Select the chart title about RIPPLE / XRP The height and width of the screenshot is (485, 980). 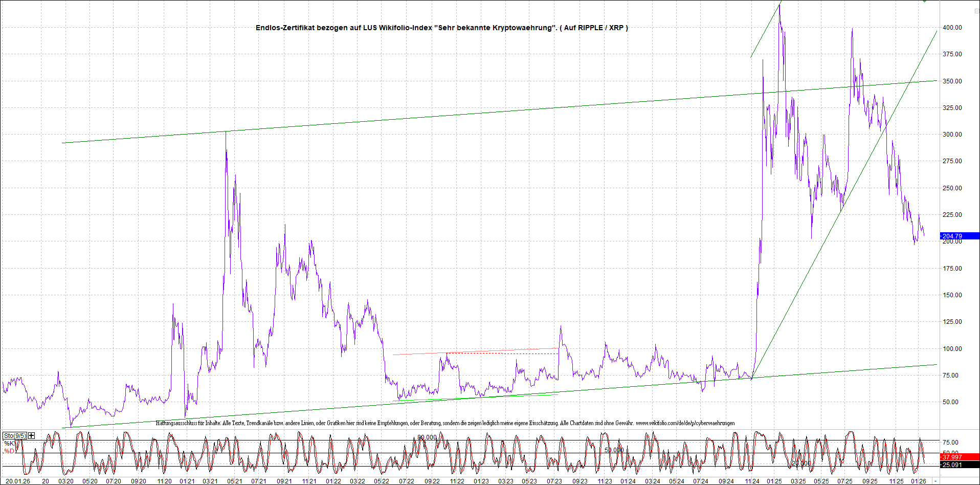[x=441, y=28]
